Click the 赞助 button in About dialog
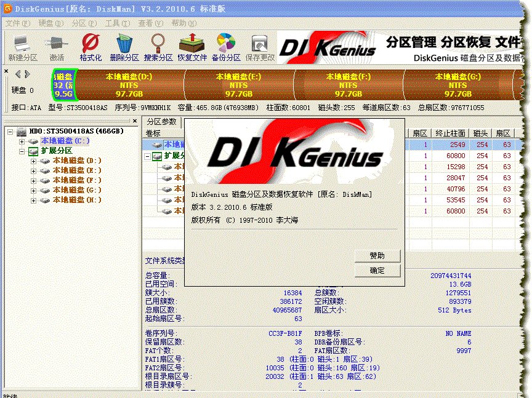The image size is (532, 398). 377,256
